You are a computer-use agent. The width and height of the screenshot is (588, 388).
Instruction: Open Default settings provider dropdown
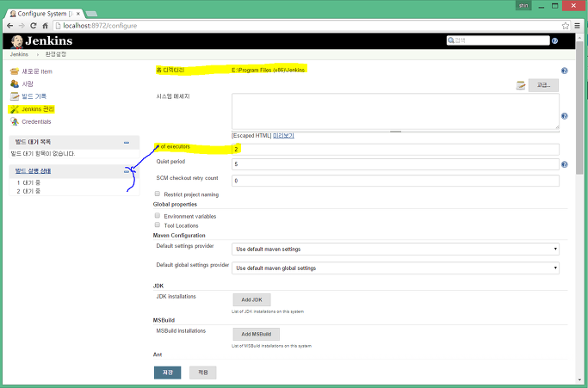click(395, 249)
